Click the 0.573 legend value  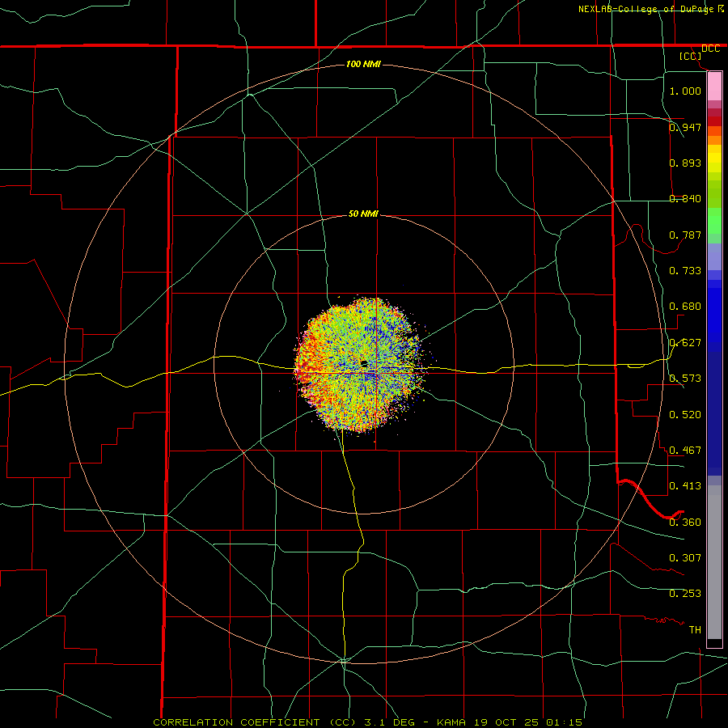pyautogui.click(x=685, y=379)
